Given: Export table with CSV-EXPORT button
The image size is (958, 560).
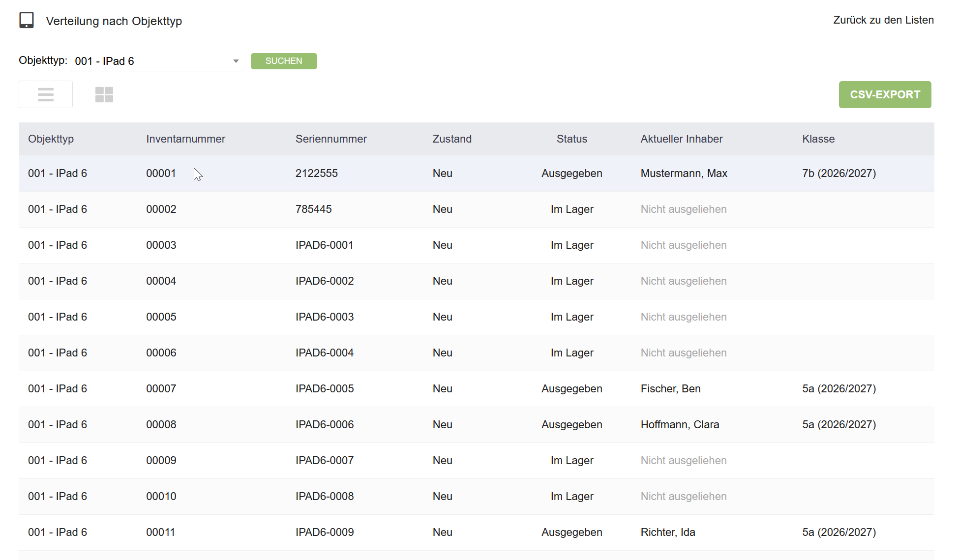Looking at the screenshot, I should pos(885,94).
